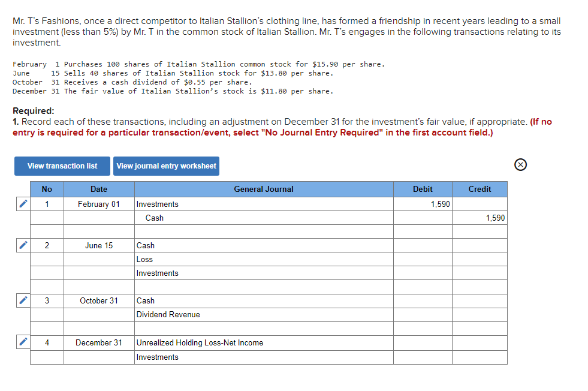Image resolution: width=588 pixels, height=391 pixels.
Task: Edit entry 2 June 15 pencil icon
Action: [23, 245]
